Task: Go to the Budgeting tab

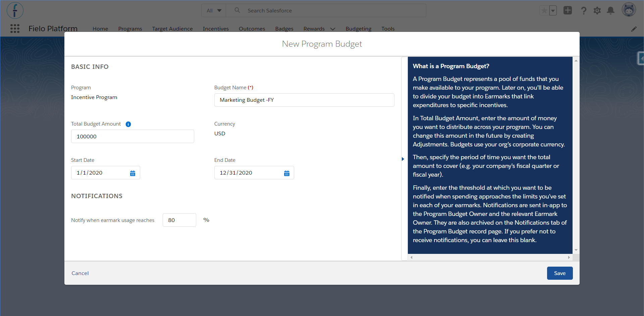Action: [x=359, y=29]
